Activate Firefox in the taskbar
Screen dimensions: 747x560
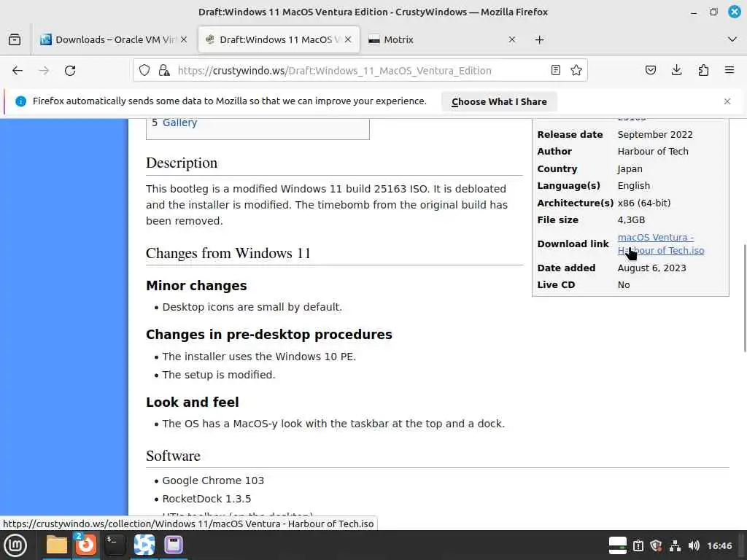pos(86,545)
